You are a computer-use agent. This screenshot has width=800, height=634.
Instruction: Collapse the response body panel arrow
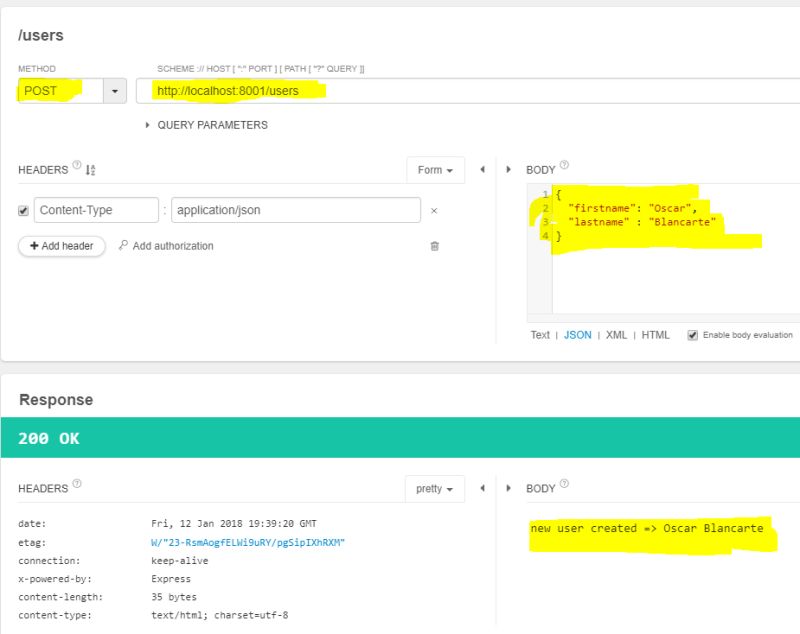point(510,488)
